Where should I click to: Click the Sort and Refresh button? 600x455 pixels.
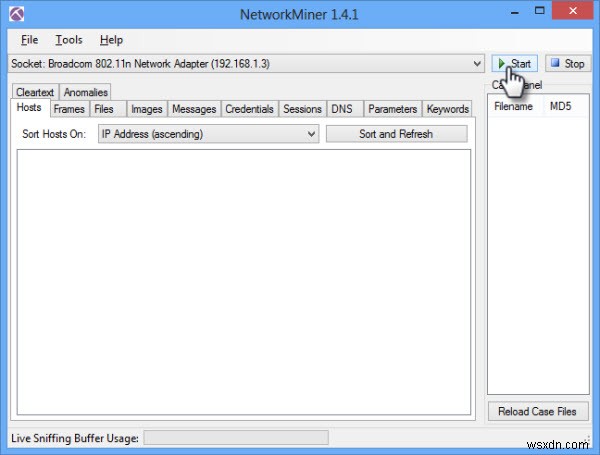(396, 134)
